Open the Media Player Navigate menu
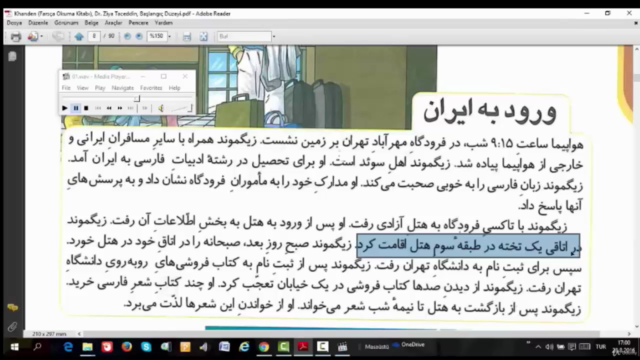The width and height of the screenshot is (640, 360). pos(122,88)
